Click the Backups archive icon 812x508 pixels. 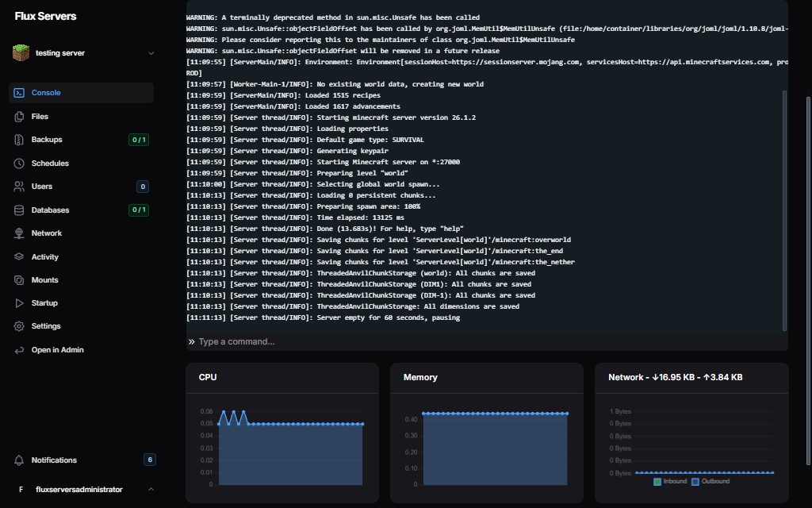[x=19, y=140]
